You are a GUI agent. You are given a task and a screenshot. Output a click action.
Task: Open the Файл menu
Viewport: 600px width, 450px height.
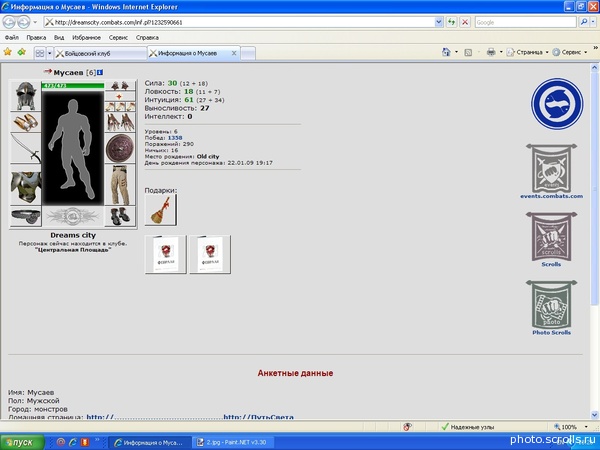coord(11,38)
